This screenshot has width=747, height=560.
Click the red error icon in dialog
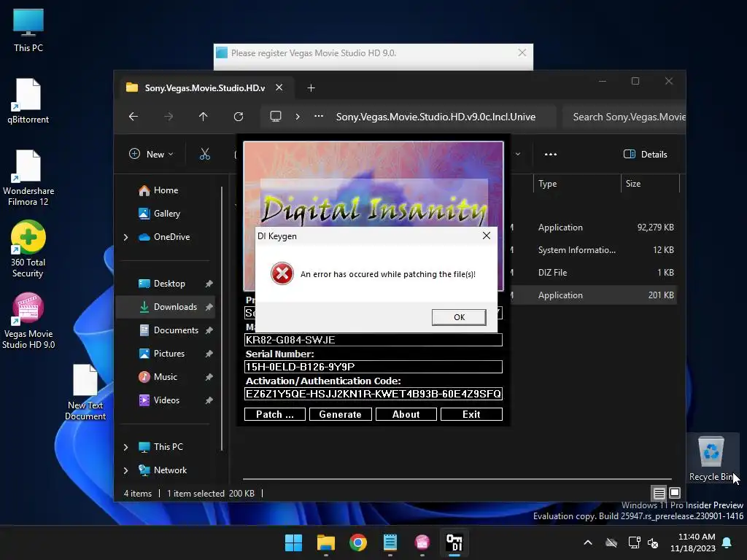282,274
